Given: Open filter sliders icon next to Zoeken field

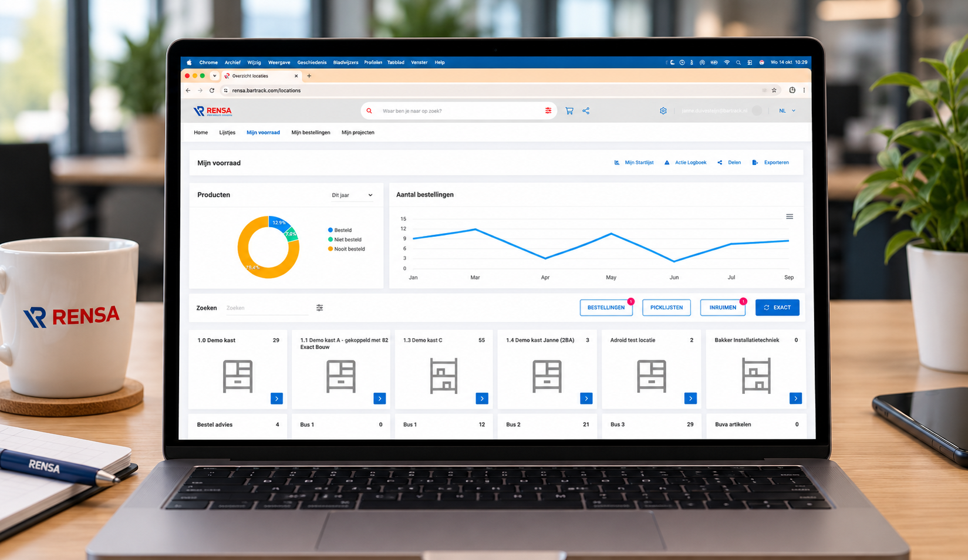Looking at the screenshot, I should coord(320,308).
